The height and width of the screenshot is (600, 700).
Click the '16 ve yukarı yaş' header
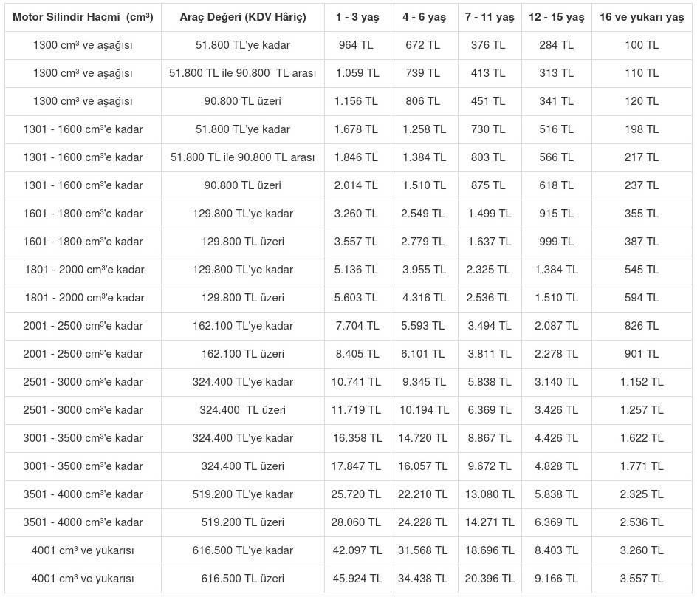click(x=641, y=17)
